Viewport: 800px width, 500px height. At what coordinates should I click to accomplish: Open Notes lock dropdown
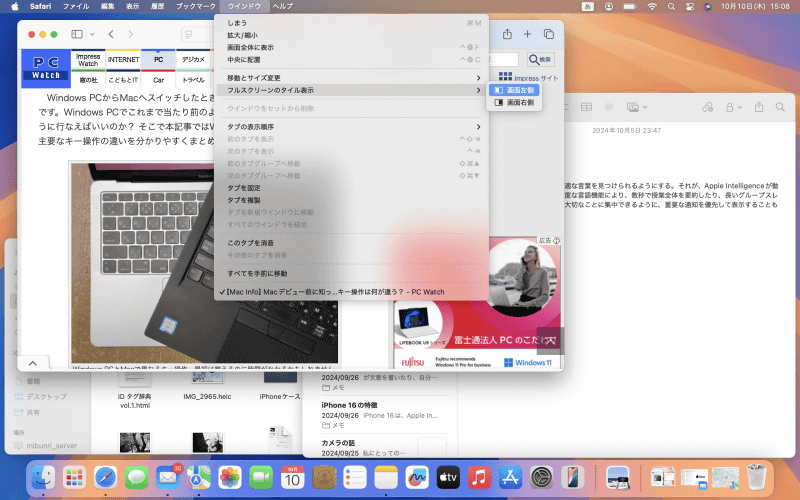click(x=733, y=107)
